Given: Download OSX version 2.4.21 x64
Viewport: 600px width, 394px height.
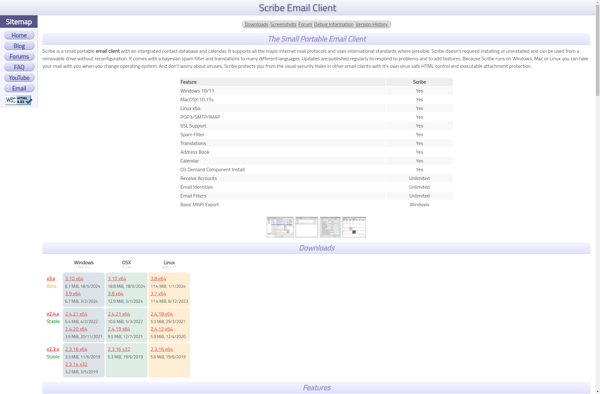Looking at the screenshot, I should click(x=119, y=314).
